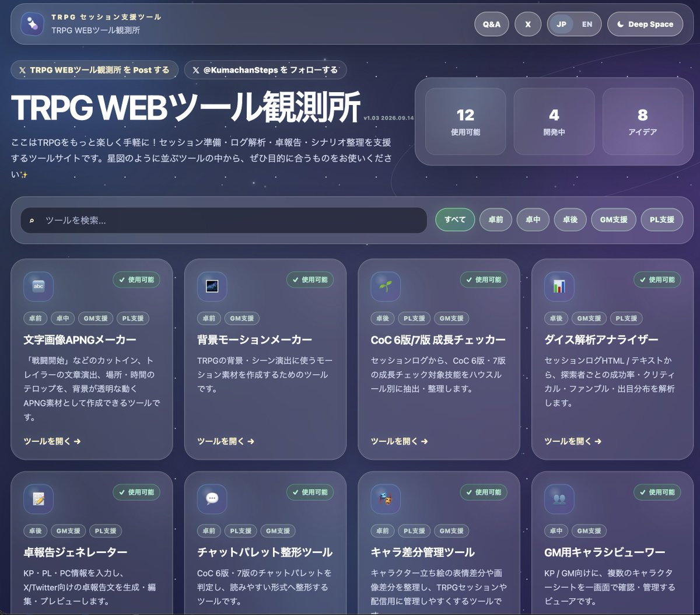
Task: Click the キャラ差分管理ツール title
Action: click(x=423, y=553)
